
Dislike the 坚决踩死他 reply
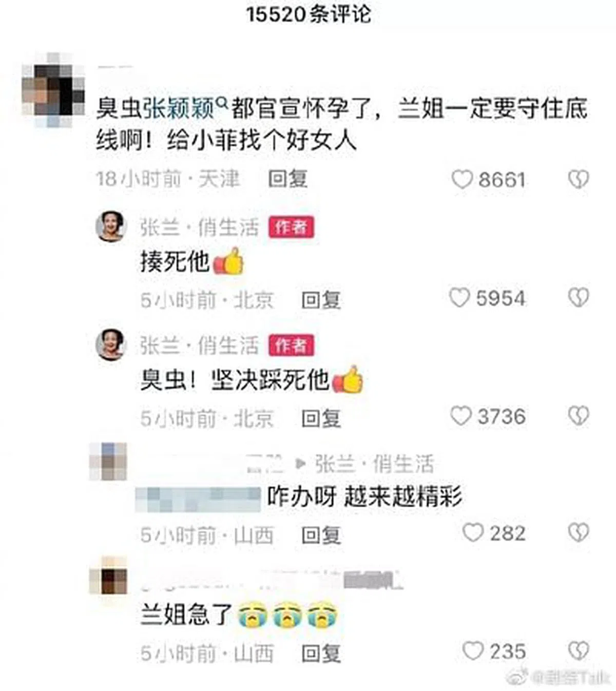point(579,416)
